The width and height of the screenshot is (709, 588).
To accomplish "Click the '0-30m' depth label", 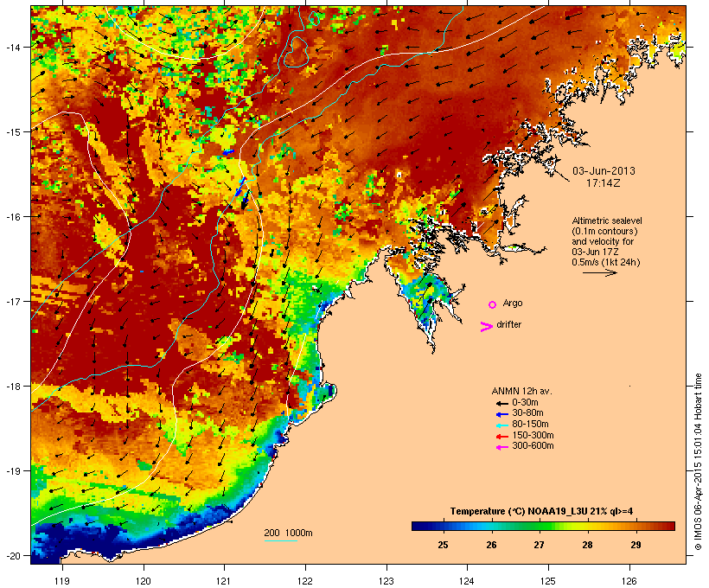I will (x=525, y=402).
